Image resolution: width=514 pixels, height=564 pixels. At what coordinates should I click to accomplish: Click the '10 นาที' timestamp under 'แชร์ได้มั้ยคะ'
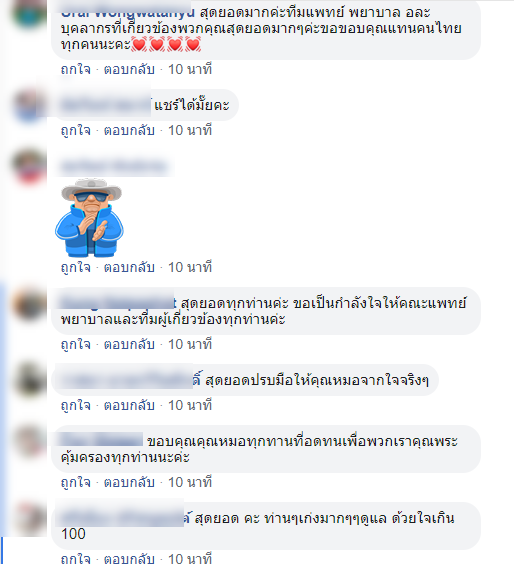click(x=190, y=131)
